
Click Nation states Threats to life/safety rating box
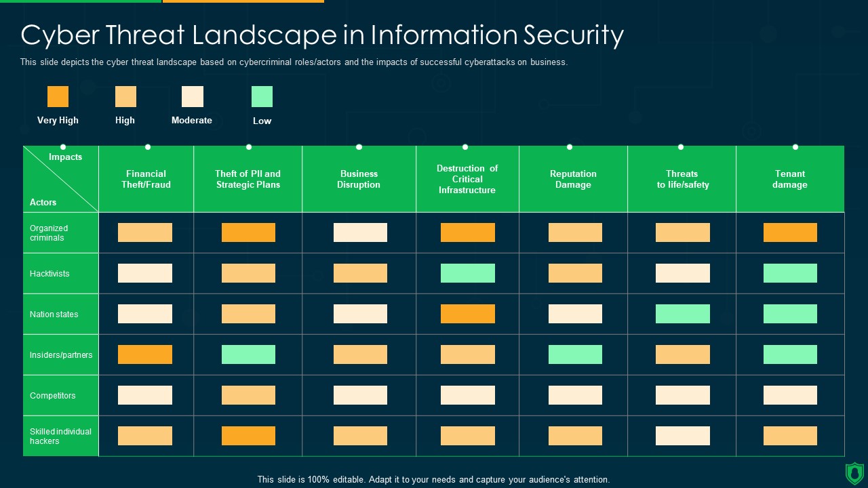683,314
